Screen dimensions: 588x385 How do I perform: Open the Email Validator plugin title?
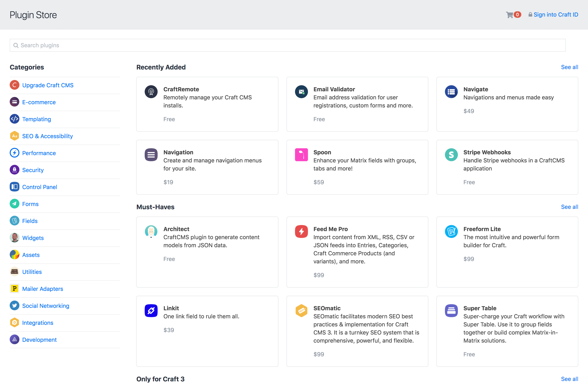pyautogui.click(x=334, y=89)
